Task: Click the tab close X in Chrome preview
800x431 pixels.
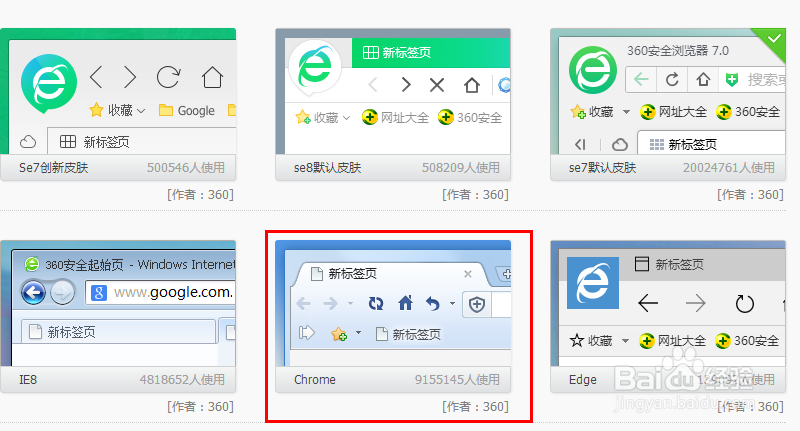Action: click(x=467, y=274)
